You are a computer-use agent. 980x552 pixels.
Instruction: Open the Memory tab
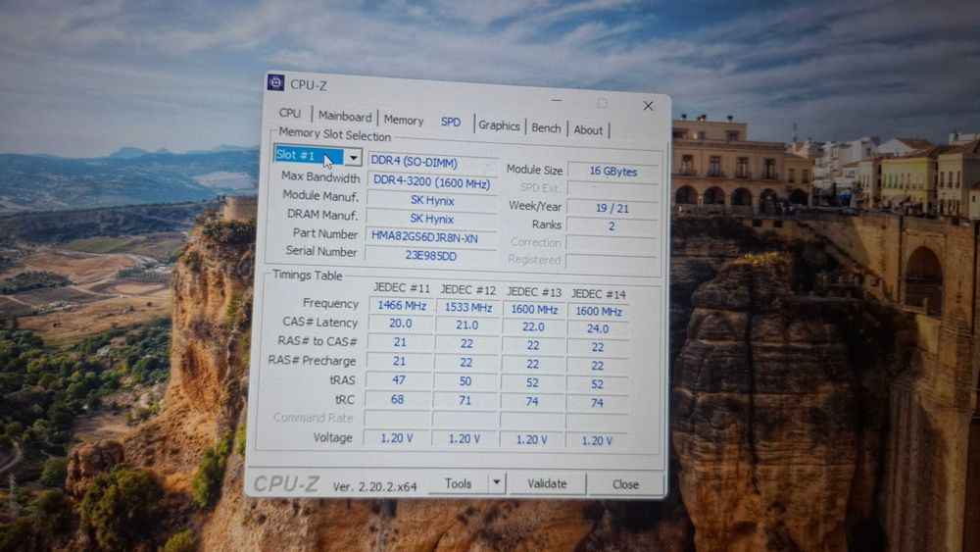(x=403, y=120)
